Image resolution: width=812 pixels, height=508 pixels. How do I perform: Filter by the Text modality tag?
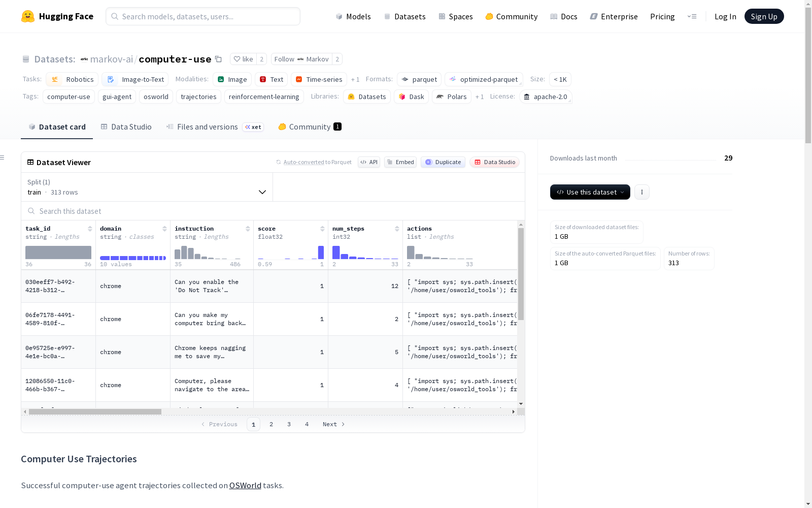[x=271, y=79]
